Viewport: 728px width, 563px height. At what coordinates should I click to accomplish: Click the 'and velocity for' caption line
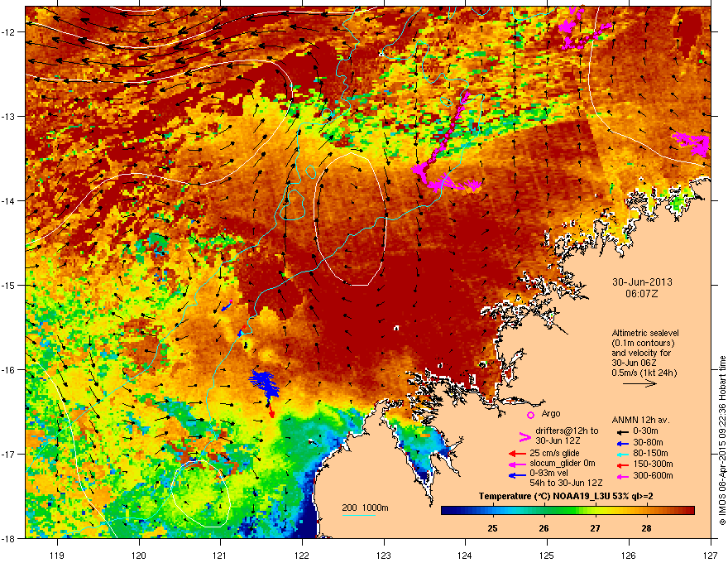point(641,353)
